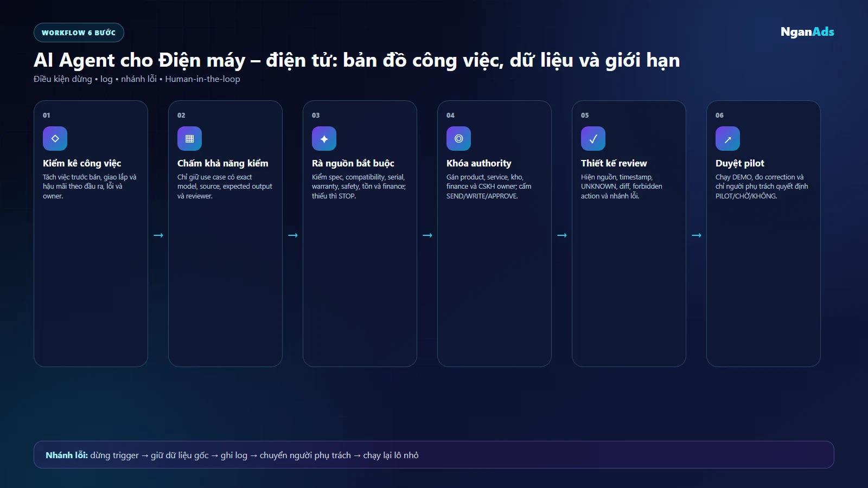The image size is (868, 488).
Task: Click the diagonal arrow icon in step 06
Action: pos(727,139)
